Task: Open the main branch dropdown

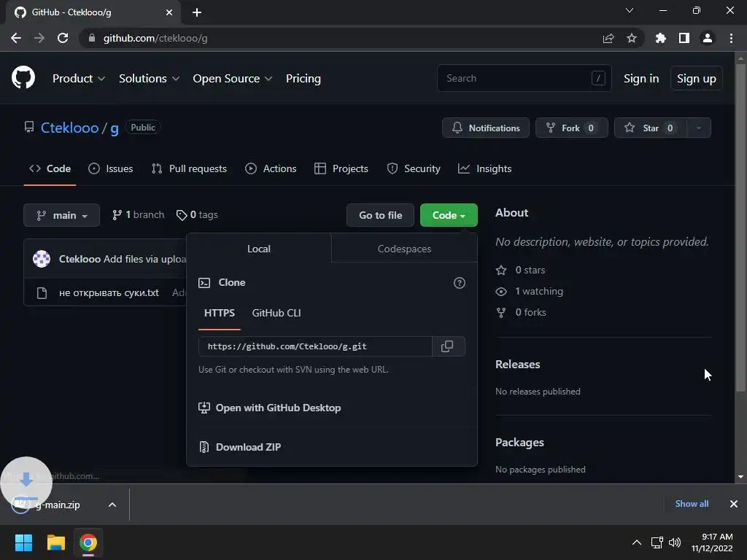Action: coord(61,215)
